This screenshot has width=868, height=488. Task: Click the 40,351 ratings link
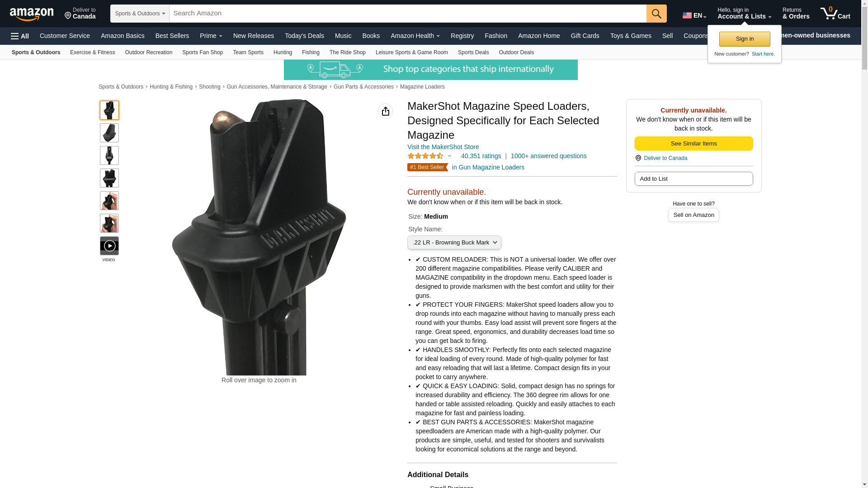481,156
